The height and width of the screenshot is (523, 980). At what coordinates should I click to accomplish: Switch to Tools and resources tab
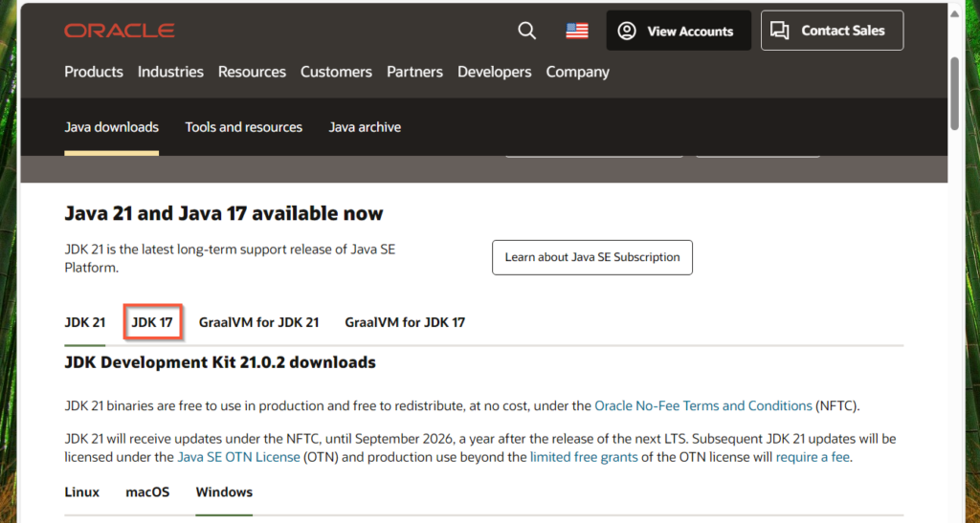pyautogui.click(x=244, y=127)
